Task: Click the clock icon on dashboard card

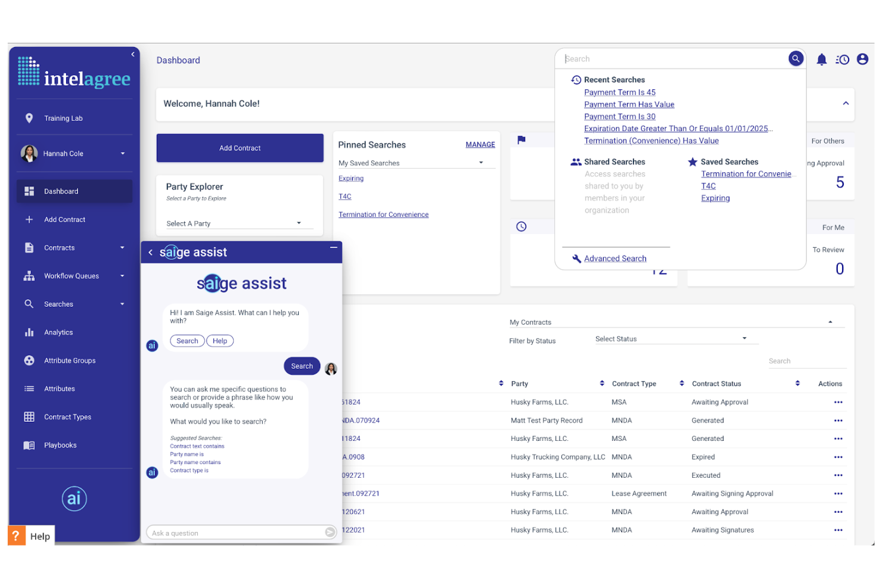Action: pyautogui.click(x=521, y=226)
